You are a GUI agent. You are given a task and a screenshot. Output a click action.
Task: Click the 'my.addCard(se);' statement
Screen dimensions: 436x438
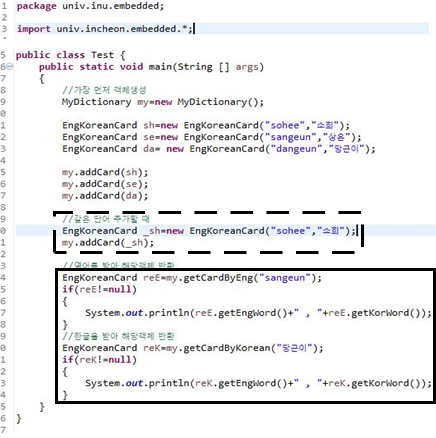pos(105,184)
